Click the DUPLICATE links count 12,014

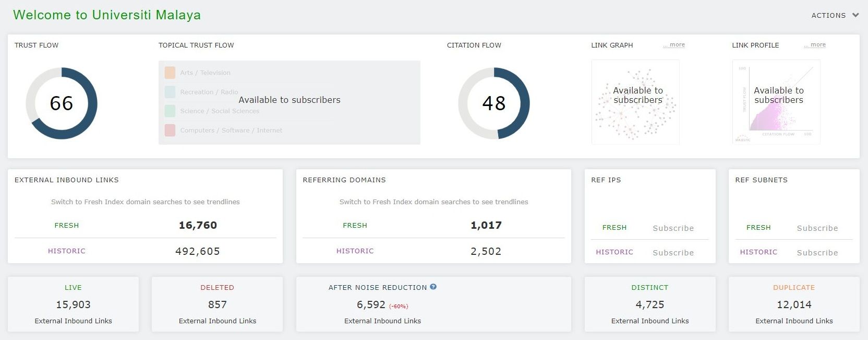point(794,304)
